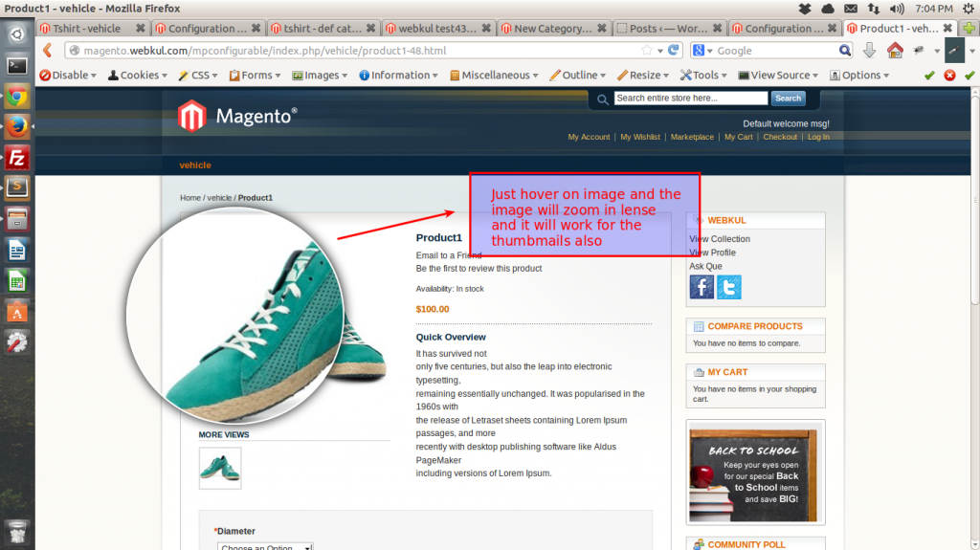Image resolution: width=980 pixels, height=550 pixels.
Task: Open the CSS developer menu
Action: click(197, 75)
